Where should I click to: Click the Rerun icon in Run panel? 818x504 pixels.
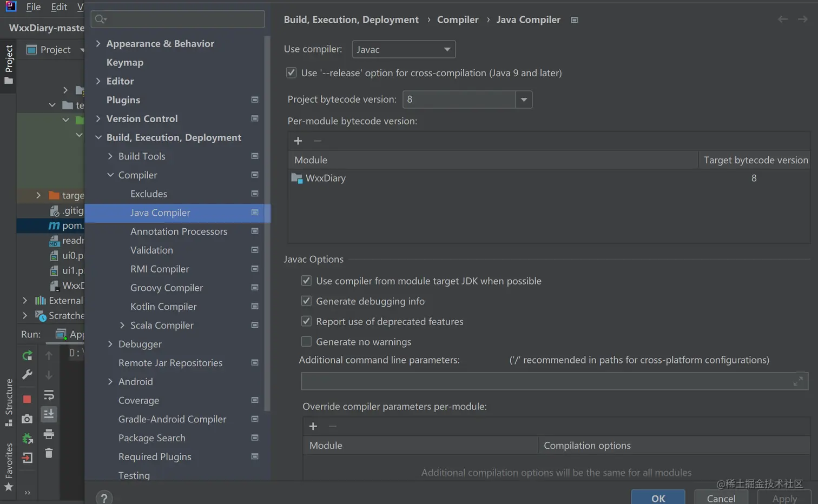(27, 356)
